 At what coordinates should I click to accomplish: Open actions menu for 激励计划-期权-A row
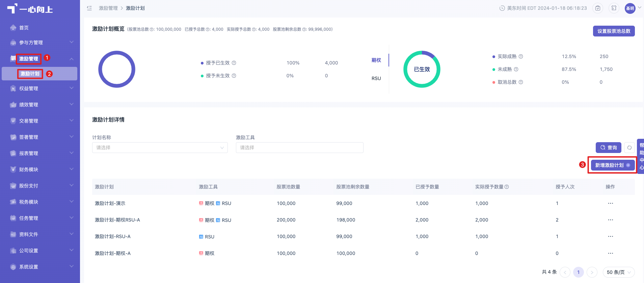[611, 253]
